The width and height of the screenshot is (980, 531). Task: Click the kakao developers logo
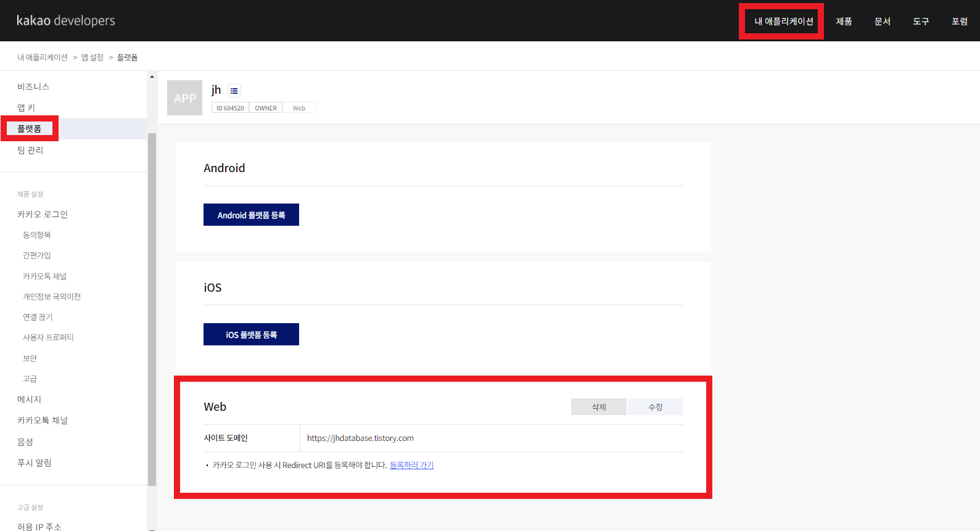click(x=65, y=20)
